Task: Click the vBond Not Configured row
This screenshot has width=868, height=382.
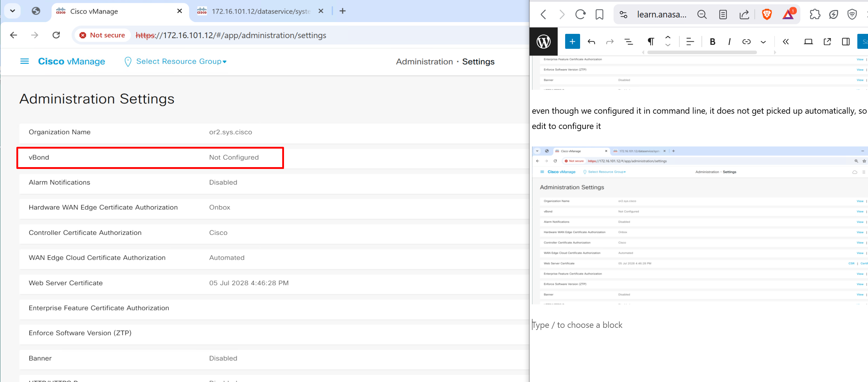Action: click(150, 158)
